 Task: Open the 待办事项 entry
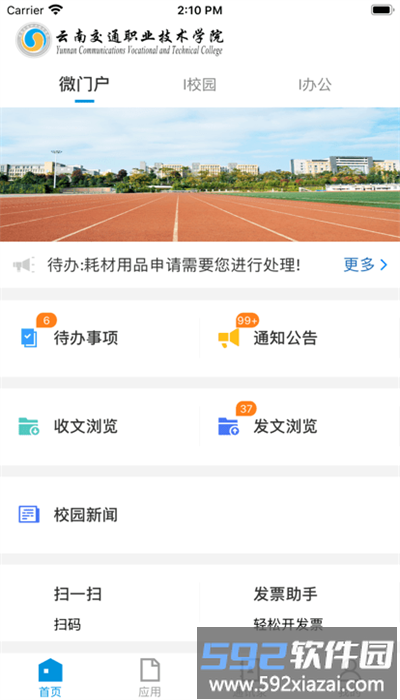click(86, 338)
